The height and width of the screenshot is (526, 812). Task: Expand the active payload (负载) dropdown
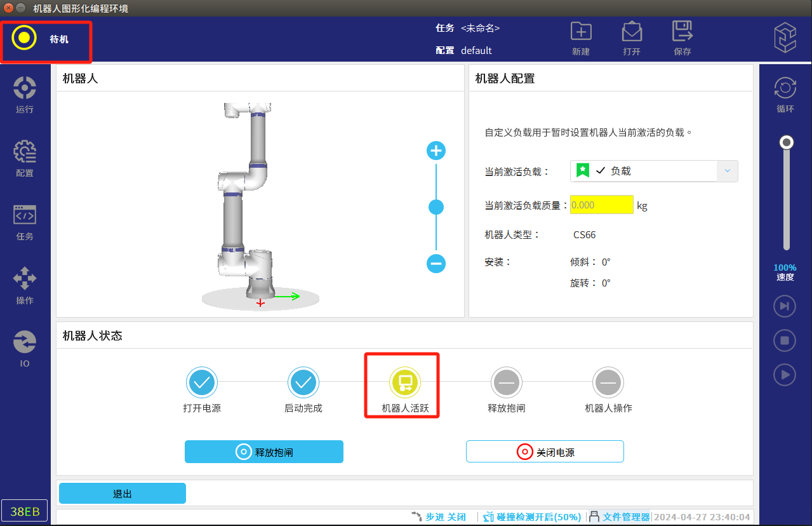pos(644,171)
